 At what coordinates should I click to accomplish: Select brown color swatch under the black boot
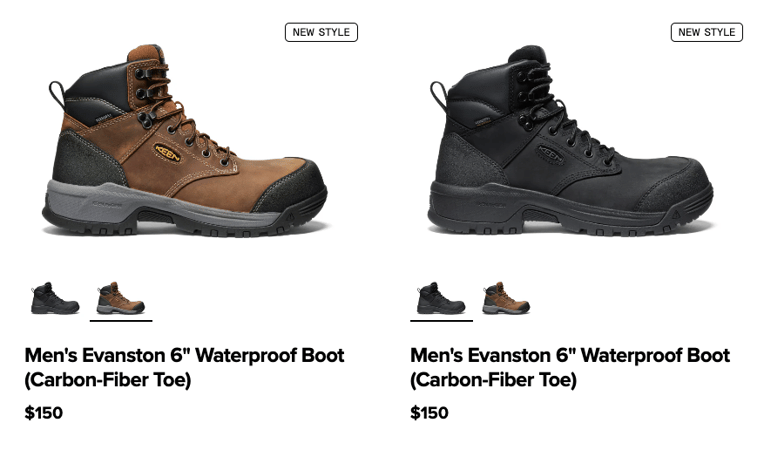pyautogui.click(x=506, y=298)
